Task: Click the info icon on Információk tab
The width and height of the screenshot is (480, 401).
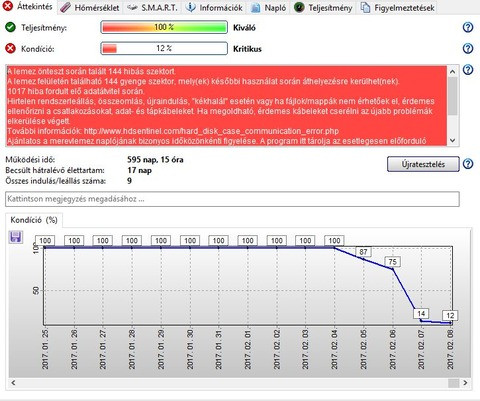Action: pos(190,7)
